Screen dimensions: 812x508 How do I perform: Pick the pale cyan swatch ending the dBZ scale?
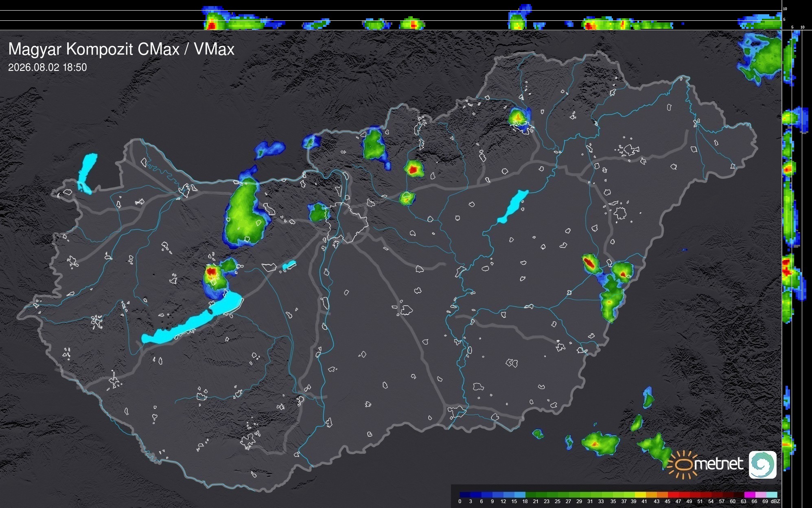[x=771, y=495]
